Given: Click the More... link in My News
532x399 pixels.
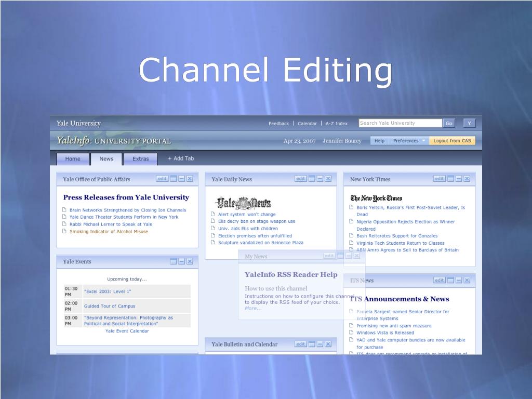Looking at the screenshot, I should click(253, 309).
